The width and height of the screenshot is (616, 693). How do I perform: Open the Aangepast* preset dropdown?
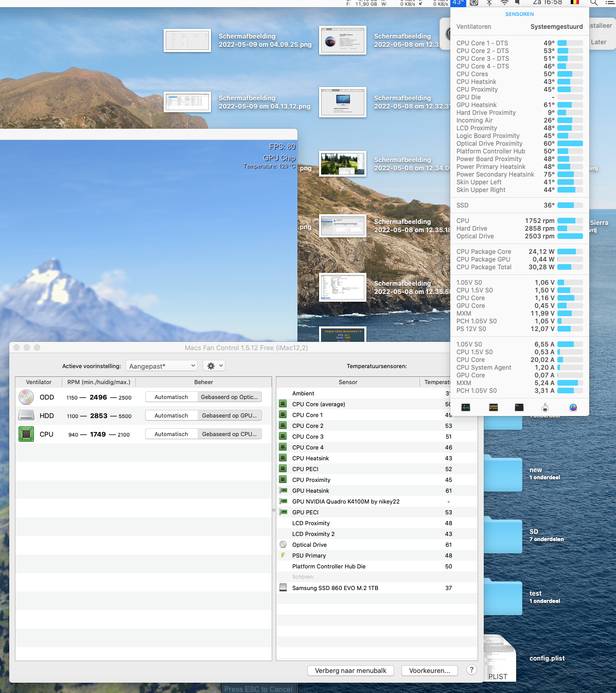tap(162, 366)
